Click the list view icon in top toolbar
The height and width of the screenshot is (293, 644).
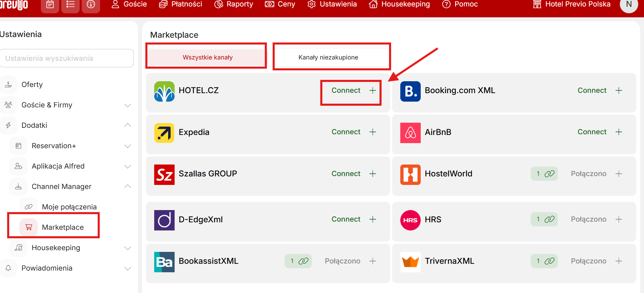70,5
